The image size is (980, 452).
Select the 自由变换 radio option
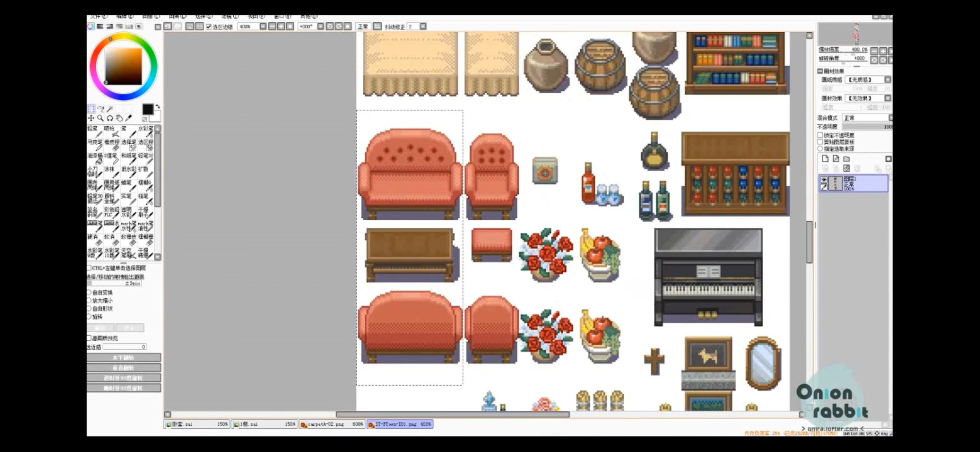[89, 293]
